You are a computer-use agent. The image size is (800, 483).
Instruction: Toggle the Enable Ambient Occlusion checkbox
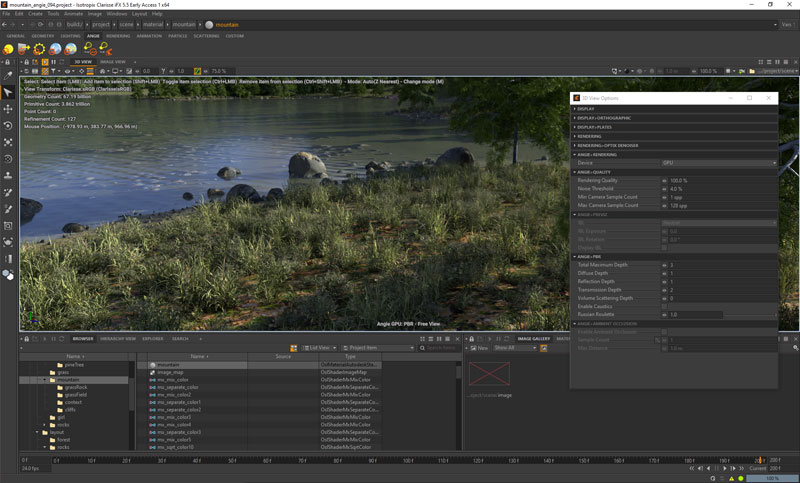tap(664, 332)
